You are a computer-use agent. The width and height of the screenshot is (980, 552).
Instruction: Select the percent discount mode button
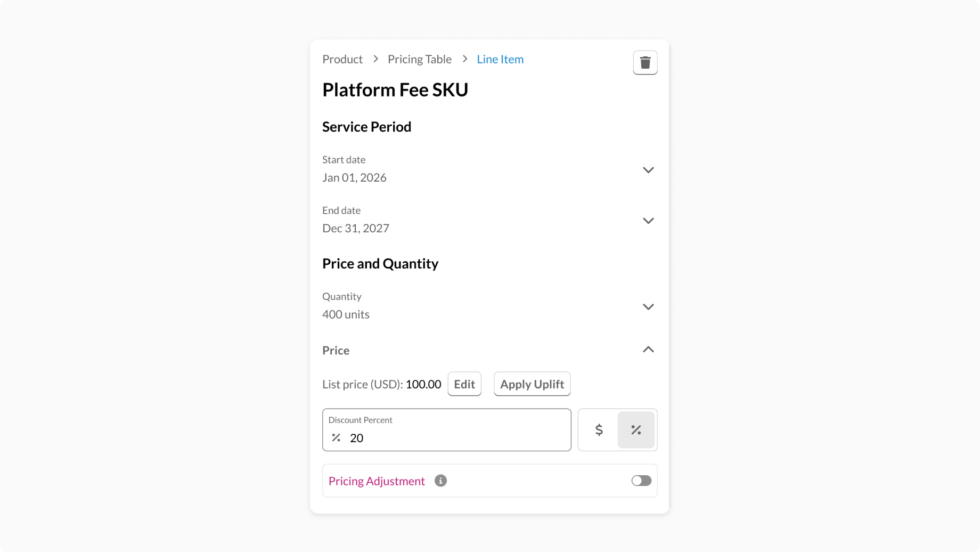click(x=636, y=430)
